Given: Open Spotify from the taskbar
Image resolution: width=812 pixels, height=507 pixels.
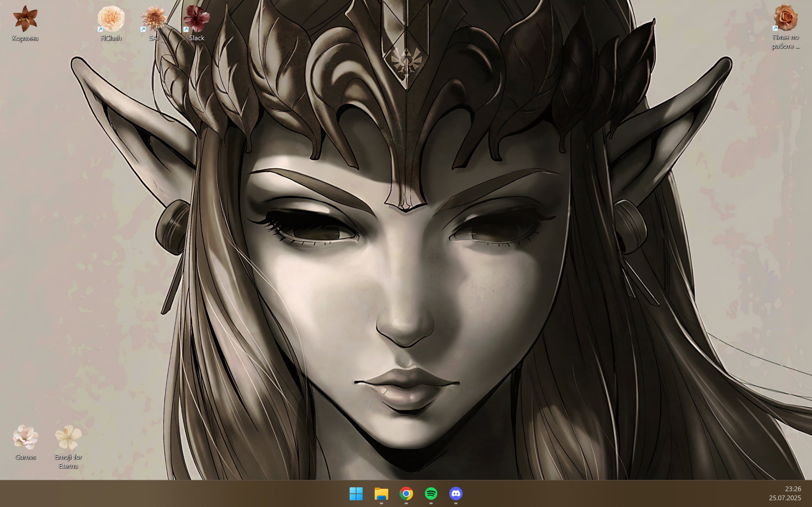Looking at the screenshot, I should [x=431, y=494].
